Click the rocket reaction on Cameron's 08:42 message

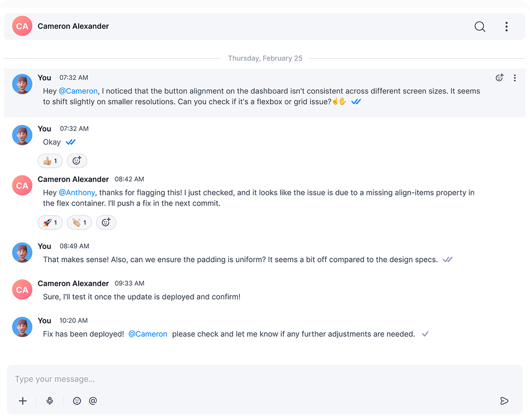[50, 222]
